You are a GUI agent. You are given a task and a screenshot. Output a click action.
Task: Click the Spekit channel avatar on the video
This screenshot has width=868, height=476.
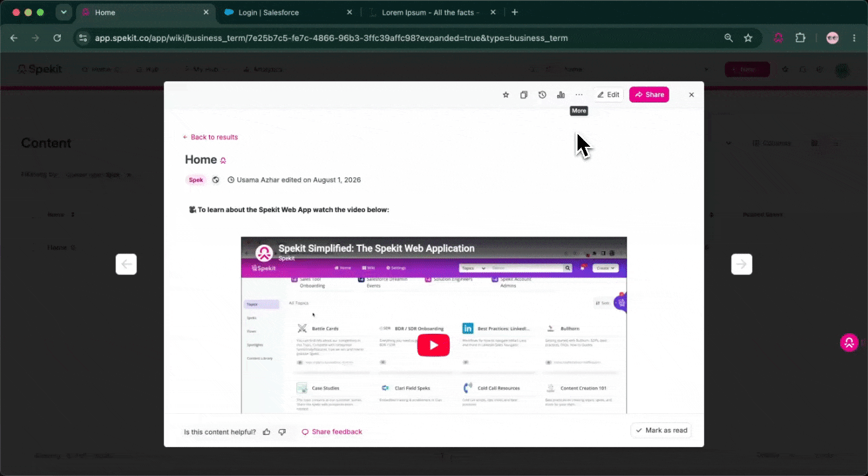click(x=265, y=252)
